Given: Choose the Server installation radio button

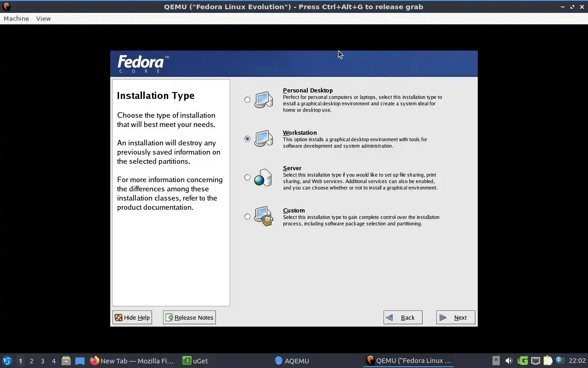Looking at the screenshot, I should pos(247,177).
